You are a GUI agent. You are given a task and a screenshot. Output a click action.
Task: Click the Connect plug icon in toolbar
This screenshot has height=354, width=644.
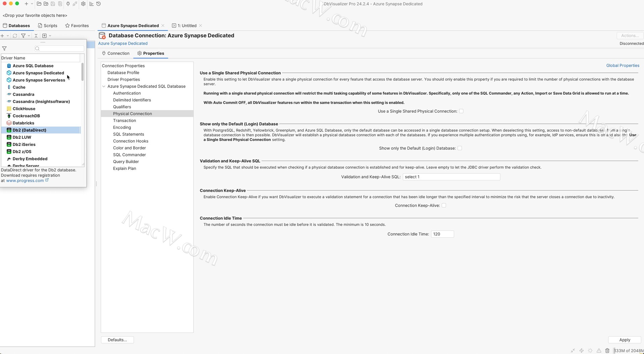click(x=68, y=4)
